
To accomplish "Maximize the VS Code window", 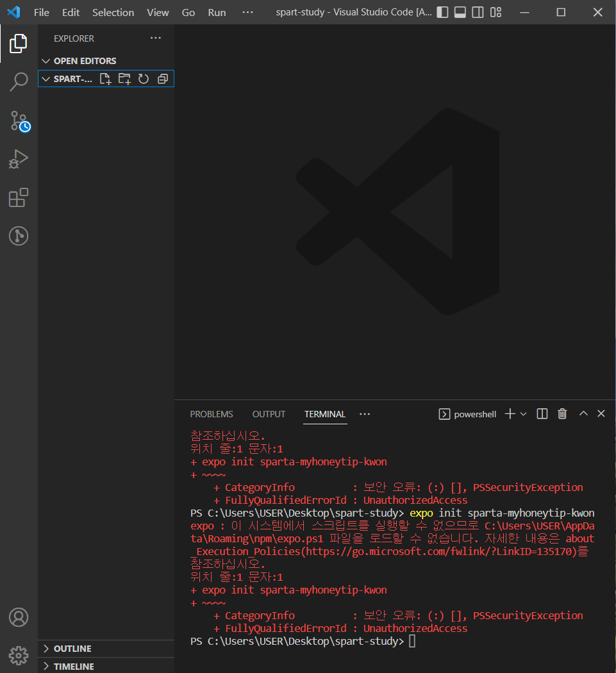I will coord(561,12).
